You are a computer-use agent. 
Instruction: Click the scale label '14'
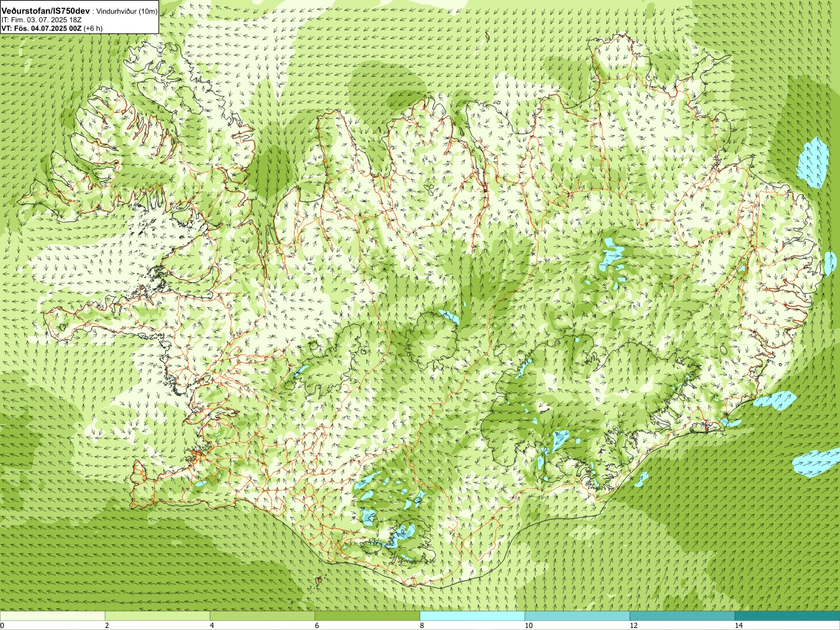738,625
